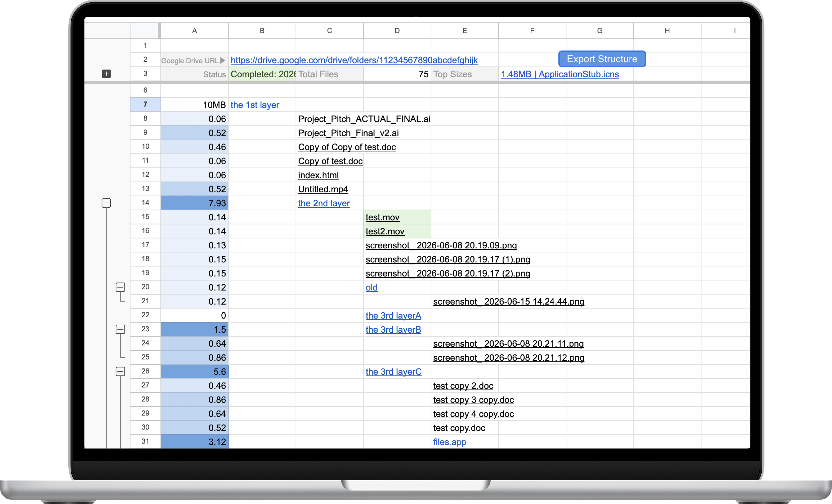Image resolution: width=832 pixels, height=504 pixels.
Task: Open 'the 3rd layerC' folder link
Action: pyautogui.click(x=393, y=372)
